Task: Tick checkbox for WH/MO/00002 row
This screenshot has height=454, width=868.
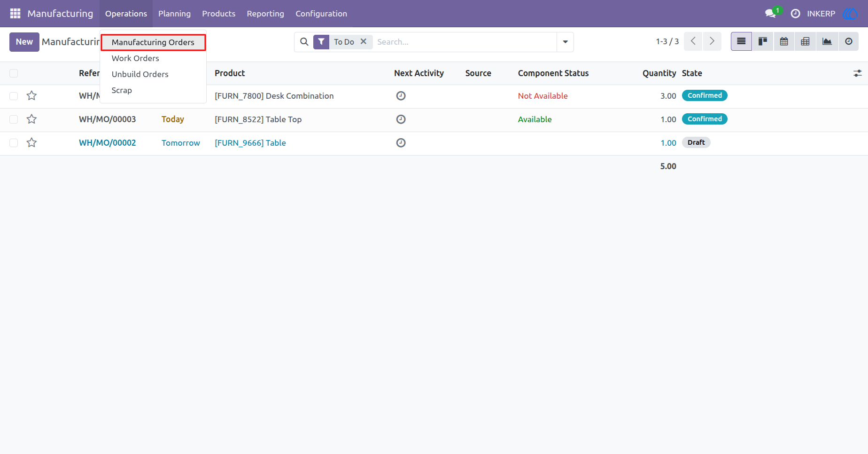Action: click(x=14, y=143)
